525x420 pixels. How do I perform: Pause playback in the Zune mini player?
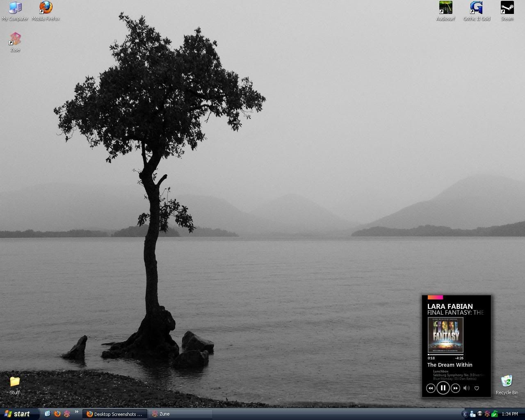pyautogui.click(x=443, y=388)
